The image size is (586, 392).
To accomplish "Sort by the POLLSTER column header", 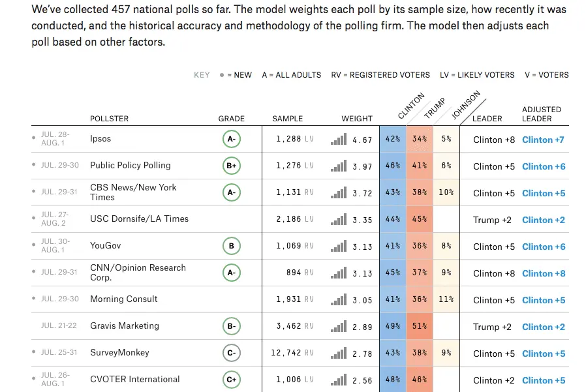I will click(x=109, y=119).
